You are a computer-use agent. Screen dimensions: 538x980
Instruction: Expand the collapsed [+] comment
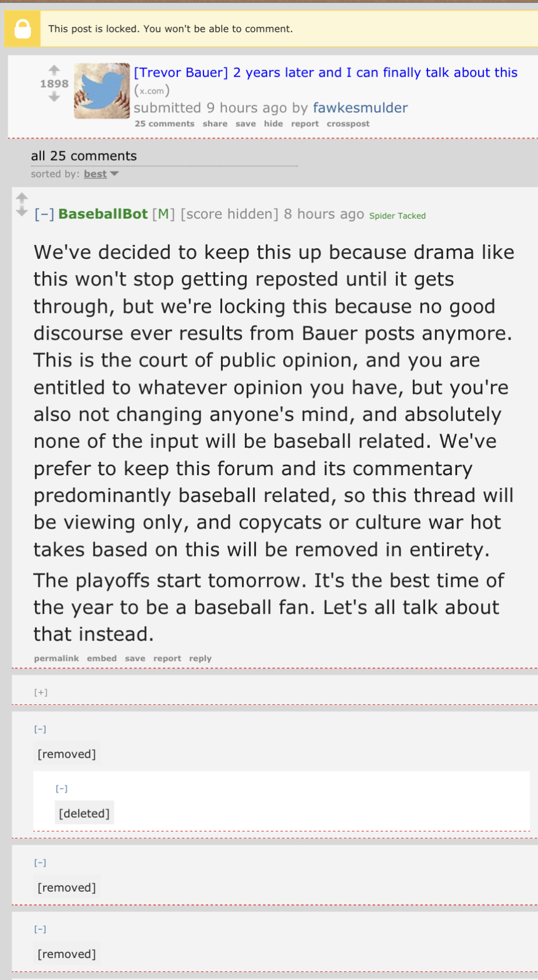41,692
